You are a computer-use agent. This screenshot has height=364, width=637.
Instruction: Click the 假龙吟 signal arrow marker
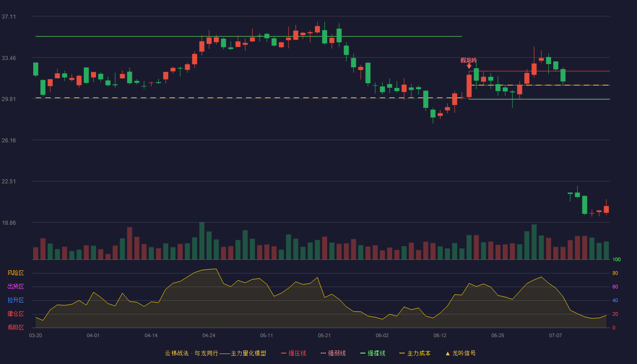[469, 66]
